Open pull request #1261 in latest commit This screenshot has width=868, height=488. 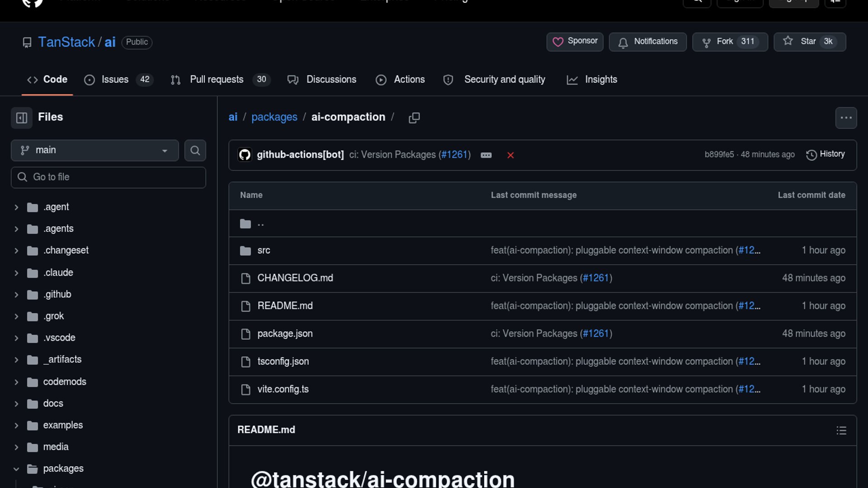[454, 155]
